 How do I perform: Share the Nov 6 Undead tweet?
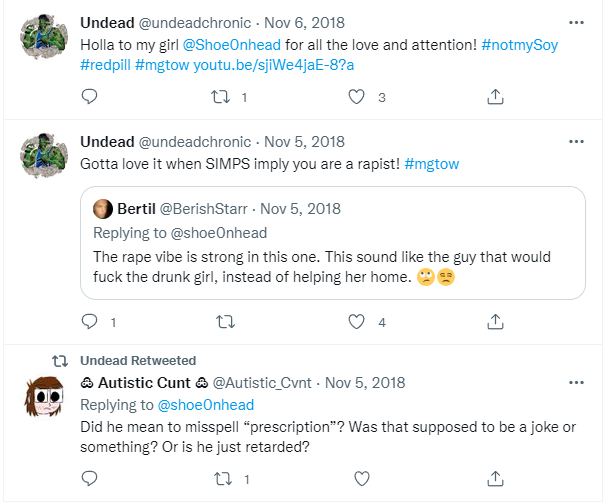click(495, 97)
